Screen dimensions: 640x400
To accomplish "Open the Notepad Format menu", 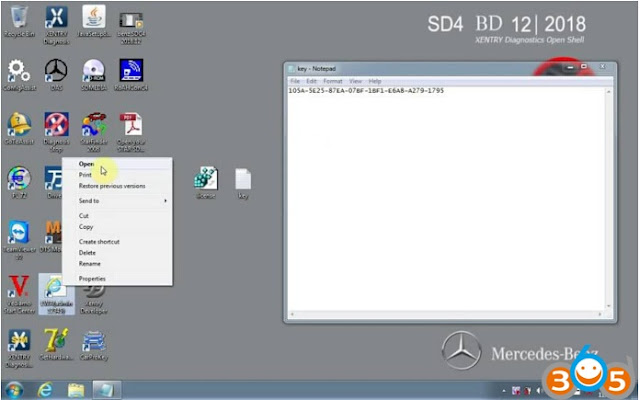I will (333, 81).
